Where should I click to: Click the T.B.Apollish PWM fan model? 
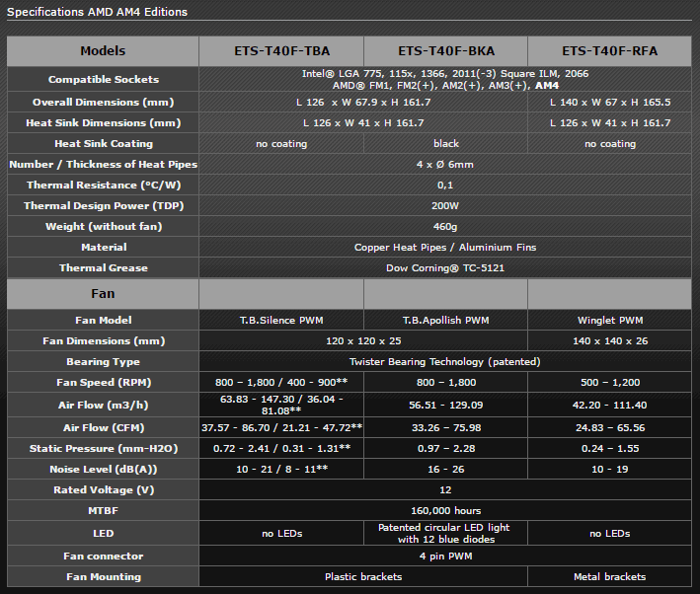pos(446,320)
